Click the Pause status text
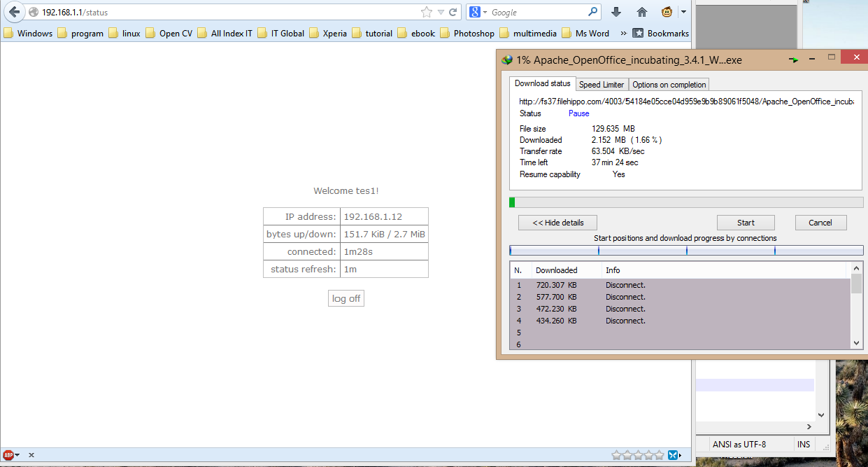The image size is (868, 467). 578,113
